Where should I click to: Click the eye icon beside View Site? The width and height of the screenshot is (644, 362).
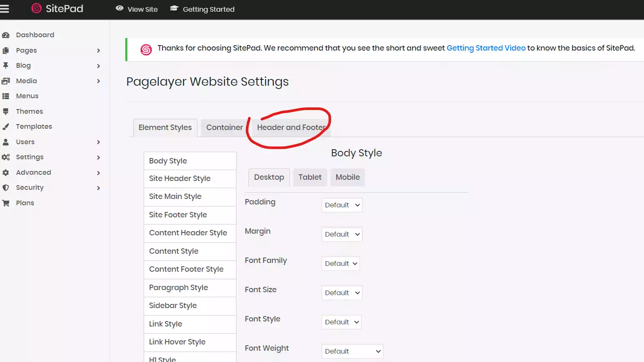coord(119,8)
